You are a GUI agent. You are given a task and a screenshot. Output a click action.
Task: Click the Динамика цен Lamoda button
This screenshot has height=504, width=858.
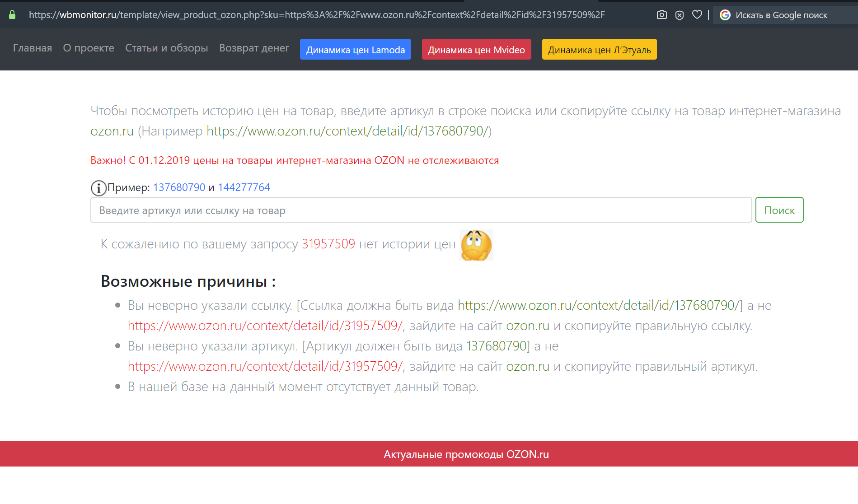pyautogui.click(x=356, y=49)
